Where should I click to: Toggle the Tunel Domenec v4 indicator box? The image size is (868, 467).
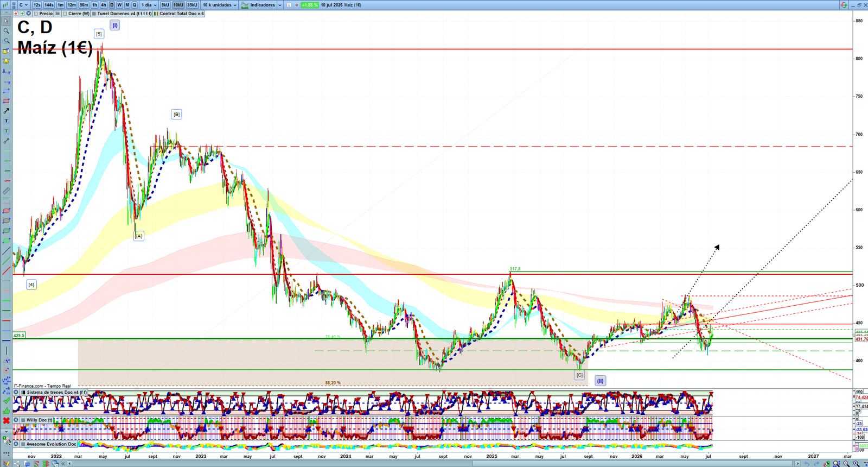[x=94, y=14]
